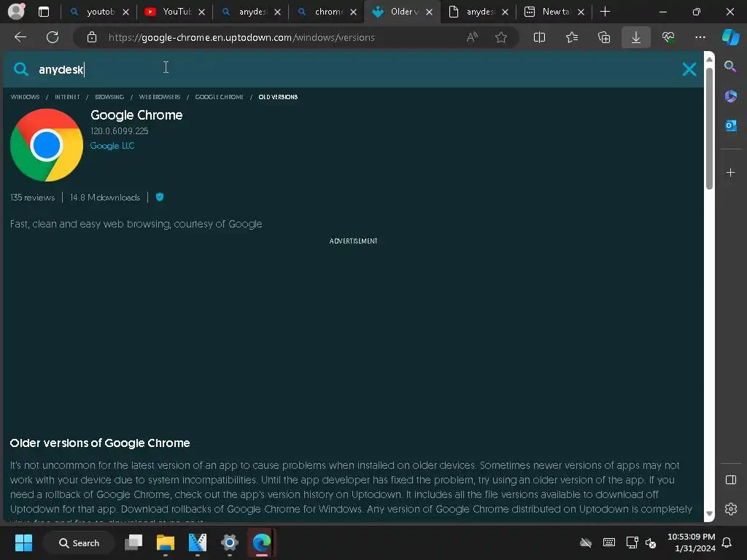
Task: Click the Edge sidebar search icon
Action: click(730, 66)
